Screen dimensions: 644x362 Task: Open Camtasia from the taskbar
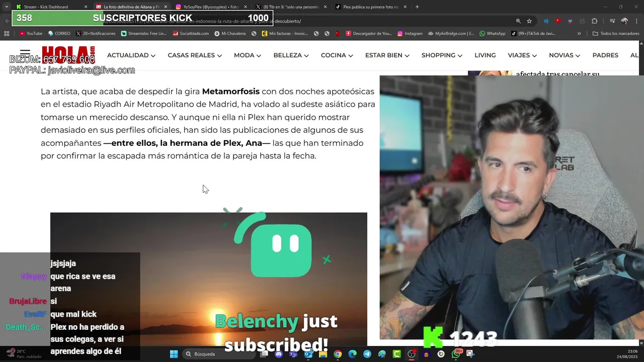pos(396,354)
